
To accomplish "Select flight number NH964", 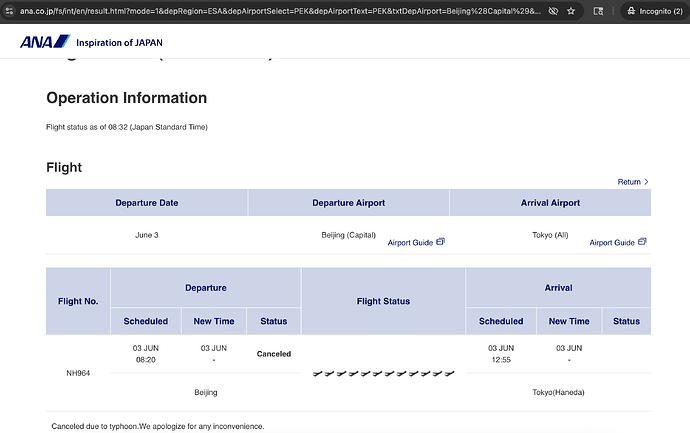I will point(78,373).
